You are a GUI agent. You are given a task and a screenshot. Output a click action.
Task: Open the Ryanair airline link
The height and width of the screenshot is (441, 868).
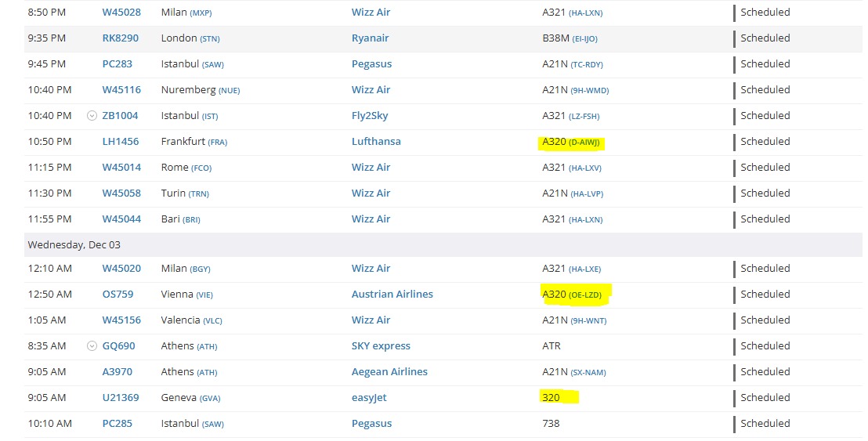pos(370,38)
